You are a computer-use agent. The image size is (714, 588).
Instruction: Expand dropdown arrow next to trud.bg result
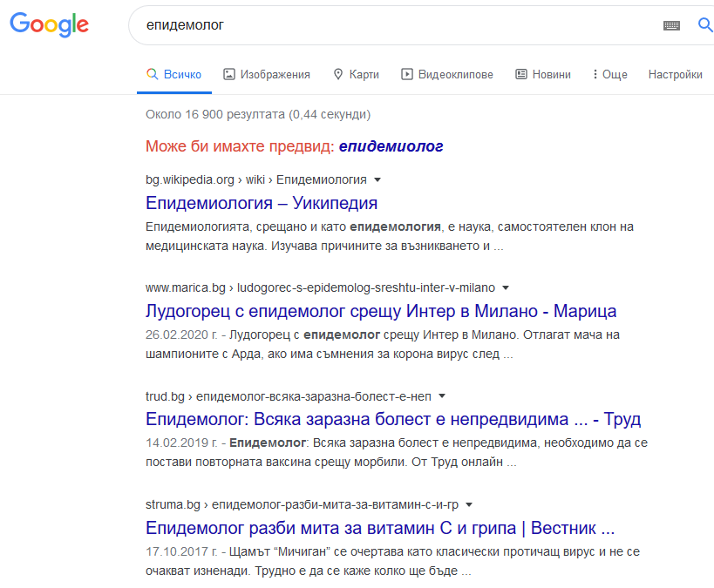tap(442, 395)
